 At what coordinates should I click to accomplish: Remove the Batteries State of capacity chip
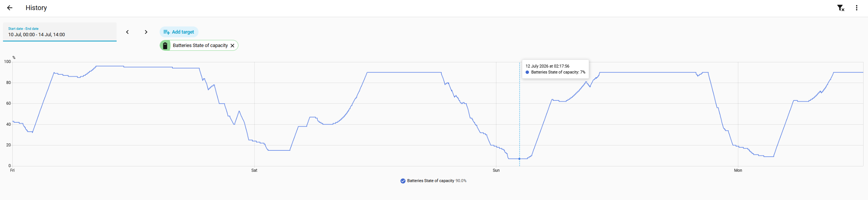point(233,46)
